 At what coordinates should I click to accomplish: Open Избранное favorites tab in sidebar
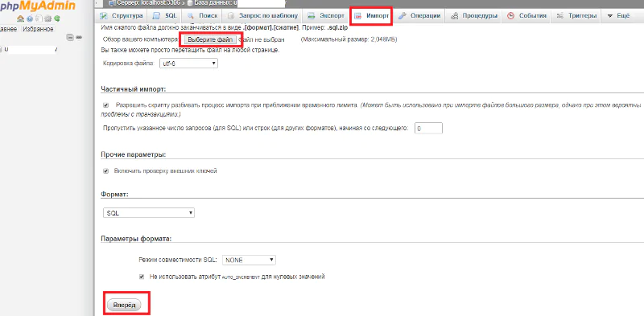pyautogui.click(x=38, y=29)
